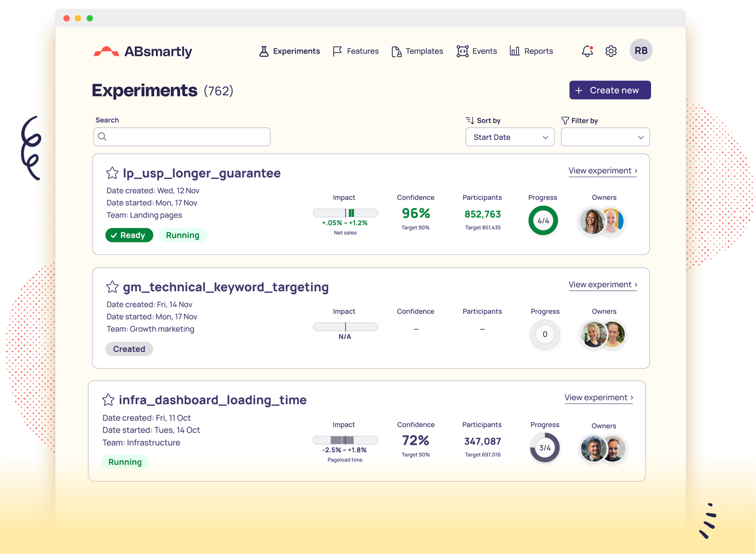756x554 pixels.
Task: Click owners avatars of lp_usp_longer_guarantee
Action: (602, 221)
